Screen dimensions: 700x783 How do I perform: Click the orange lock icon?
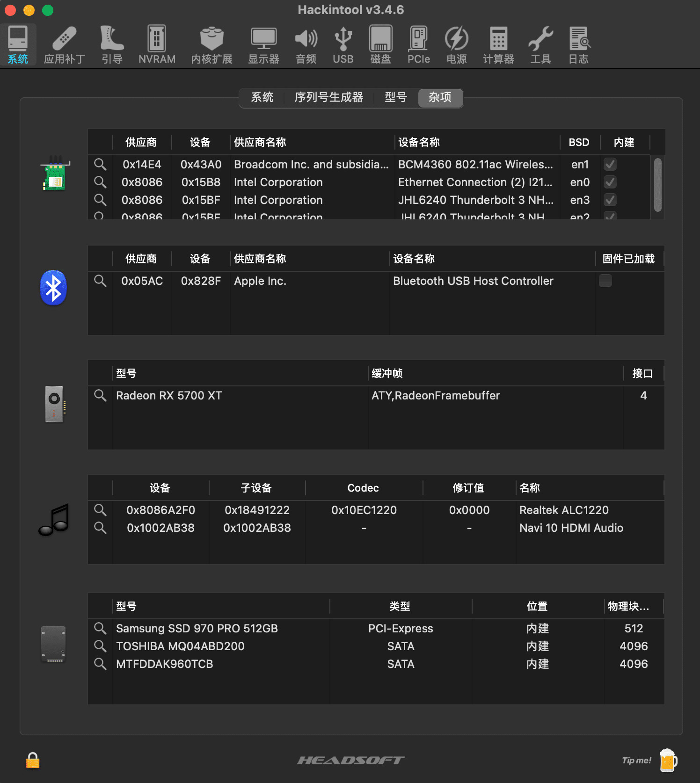click(33, 760)
